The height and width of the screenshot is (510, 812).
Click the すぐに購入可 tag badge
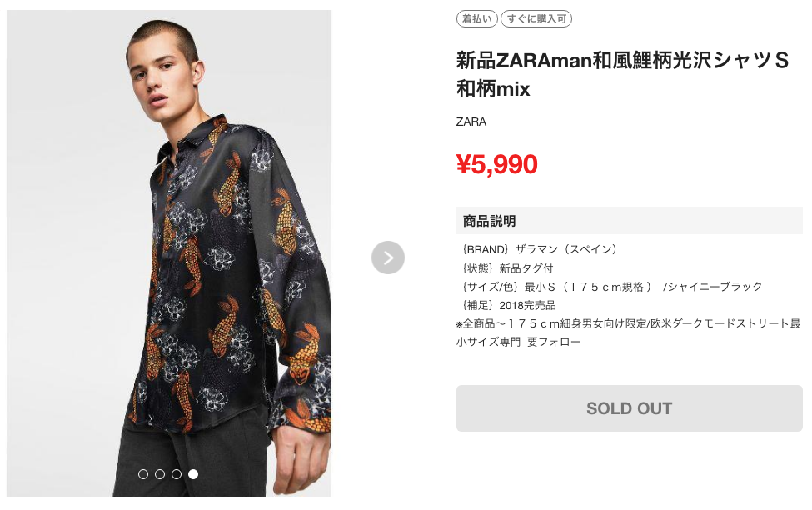[x=536, y=18]
